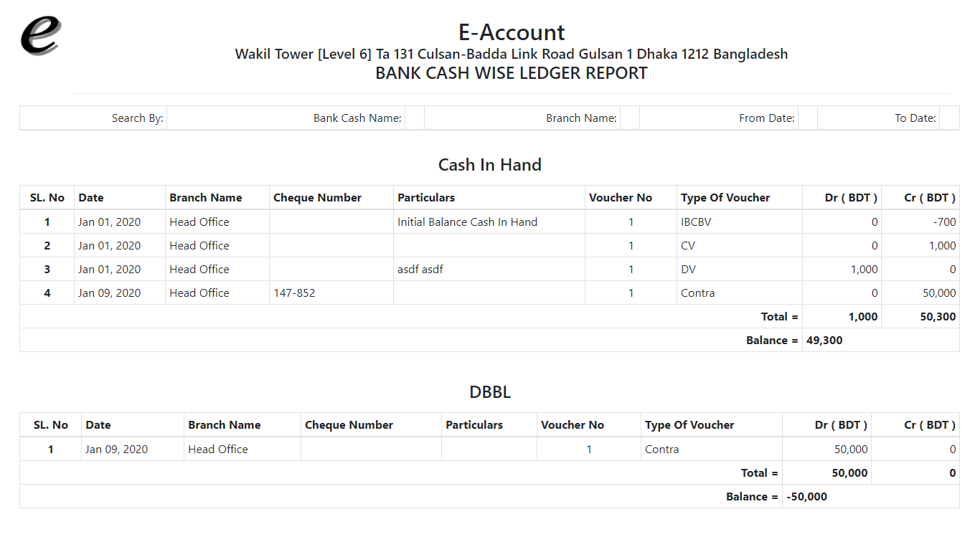Viewport: 980px width, 537px height.
Task: Click the From Date label
Action: point(766,118)
